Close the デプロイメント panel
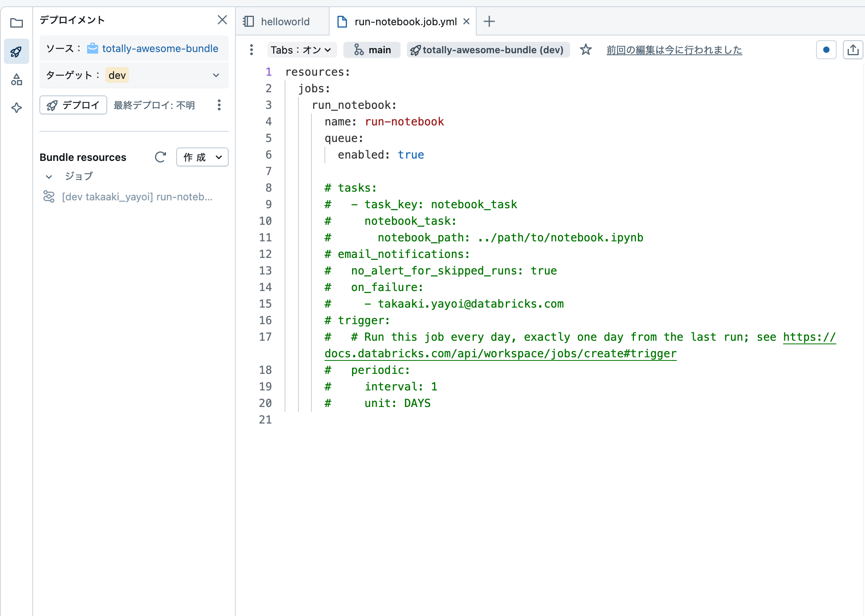Screen dimensions: 865x616 222,20
